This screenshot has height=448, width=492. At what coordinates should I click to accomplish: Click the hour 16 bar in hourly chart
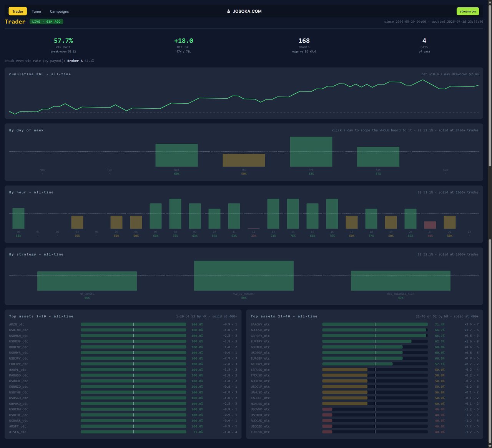(332, 214)
